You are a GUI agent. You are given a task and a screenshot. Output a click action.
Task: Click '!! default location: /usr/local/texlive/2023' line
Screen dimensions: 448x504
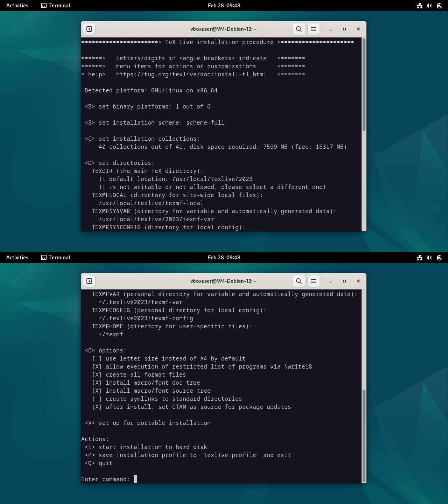point(176,179)
